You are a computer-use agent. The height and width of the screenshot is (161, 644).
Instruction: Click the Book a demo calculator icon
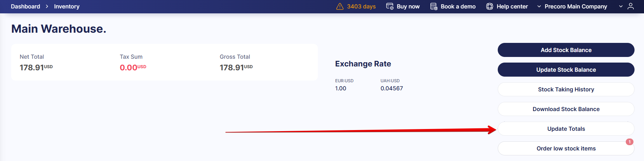[x=434, y=6]
